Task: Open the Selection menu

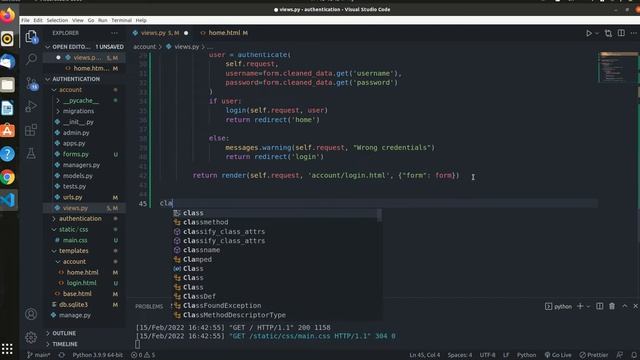Action: click(x=57, y=20)
